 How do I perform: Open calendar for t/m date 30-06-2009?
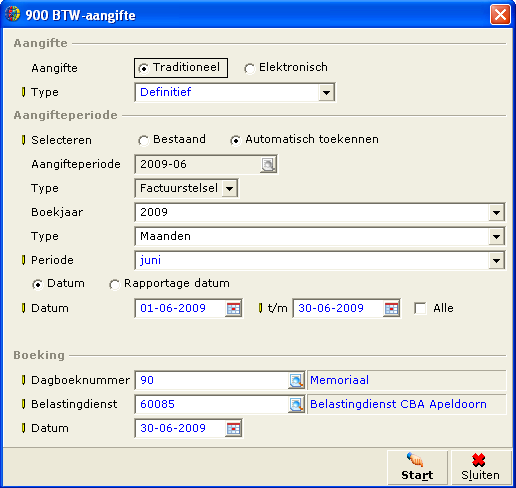[x=391, y=308]
